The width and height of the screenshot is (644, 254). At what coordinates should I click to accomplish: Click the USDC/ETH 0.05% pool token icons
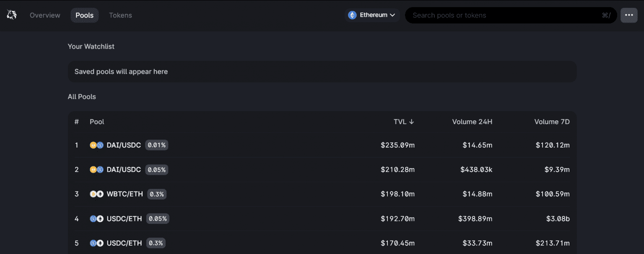(x=96, y=219)
